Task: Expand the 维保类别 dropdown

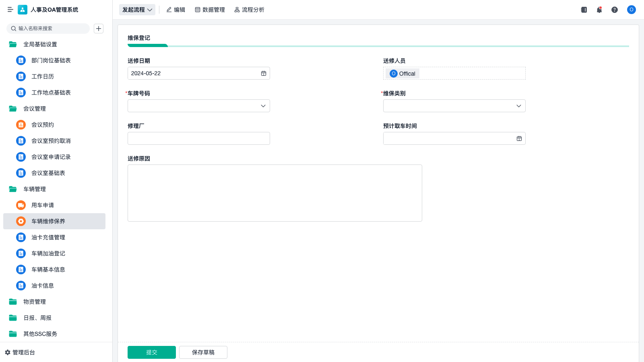Action: pos(518,106)
